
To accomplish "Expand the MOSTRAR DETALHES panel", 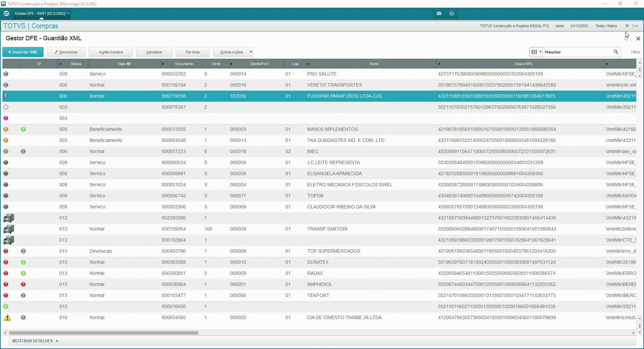I will (35, 341).
